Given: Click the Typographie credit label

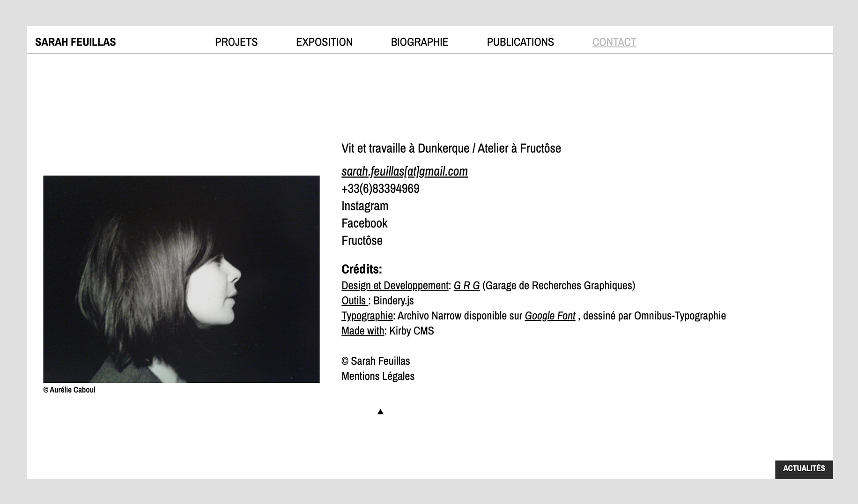Looking at the screenshot, I should click(x=367, y=316).
